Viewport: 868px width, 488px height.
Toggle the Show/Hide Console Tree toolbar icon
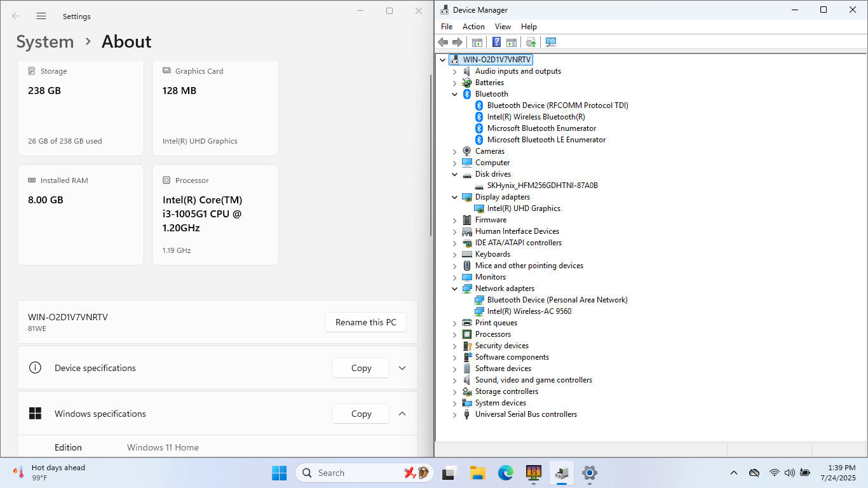[477, 43]
